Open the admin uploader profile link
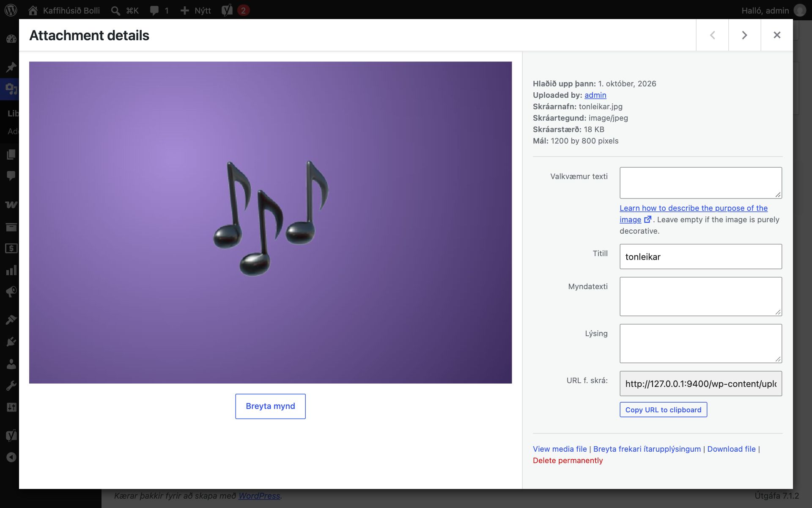This screenshot has height=508, width=812. point(595,95)
